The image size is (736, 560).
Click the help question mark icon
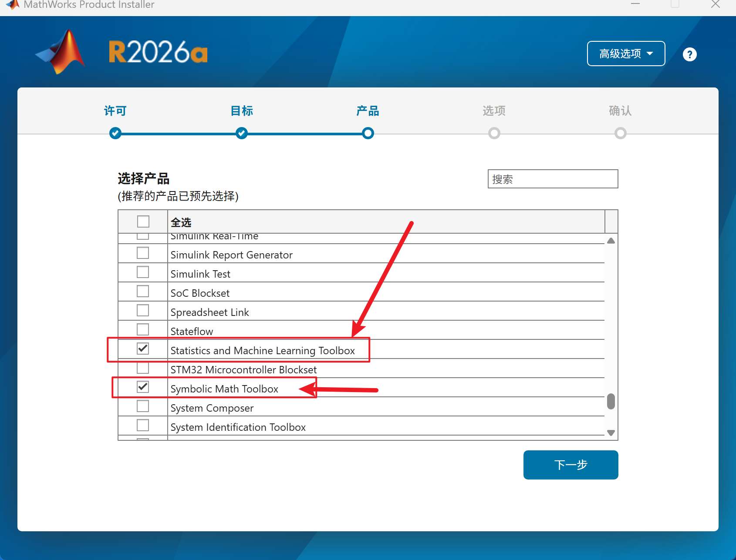(x=689, y=54)
